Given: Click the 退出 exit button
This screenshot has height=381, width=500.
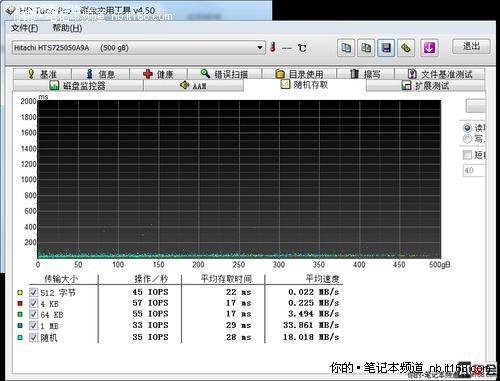Looking at the screenshot, I should coord(471,46).
